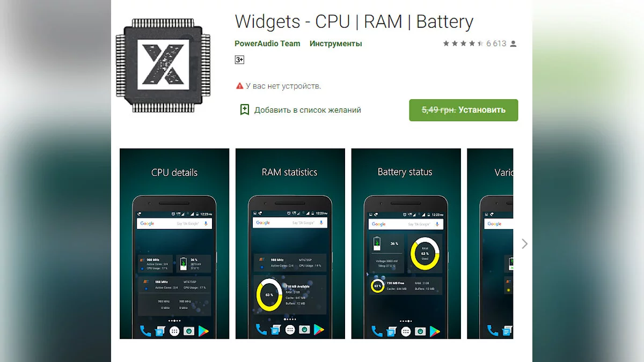Open the RAM statistics screenshot
Viewport: 644px width, 362px height.
pyautogui.click(x=290, y=243)
